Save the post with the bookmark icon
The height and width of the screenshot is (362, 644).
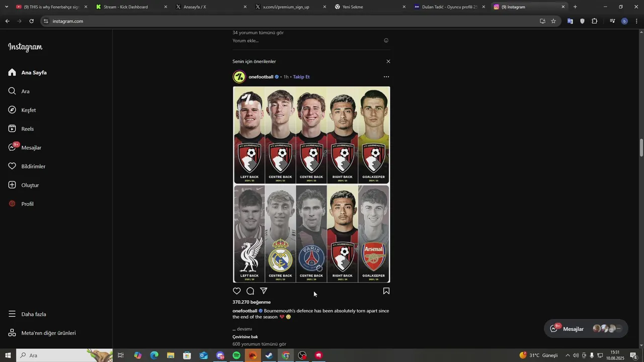(x=386, y=291)
